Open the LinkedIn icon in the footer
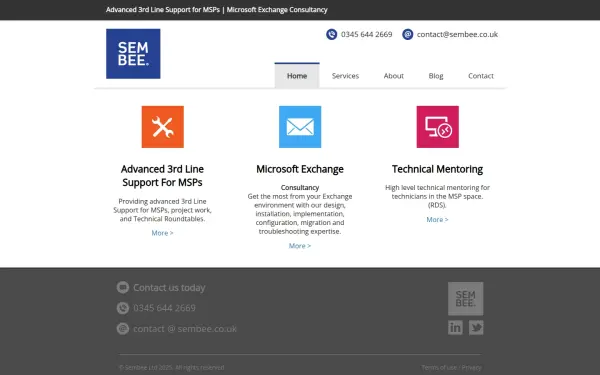600x375 pixels. [x=455, y=328]
